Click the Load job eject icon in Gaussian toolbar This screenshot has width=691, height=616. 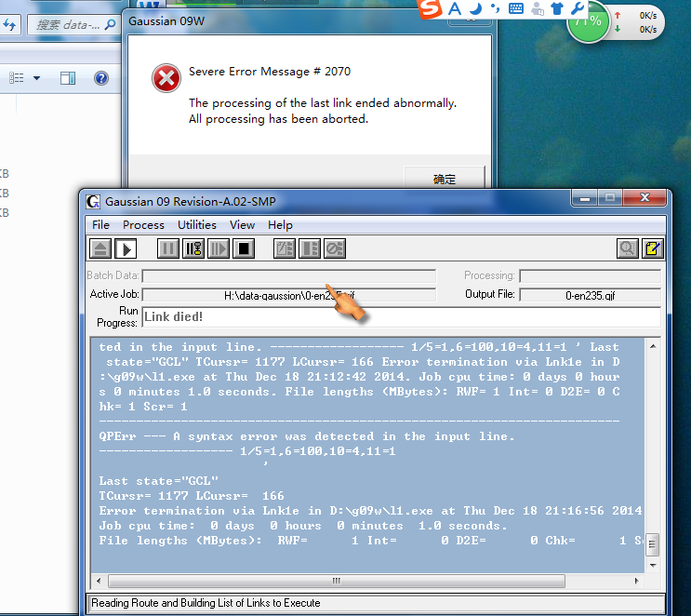[100, 248]
